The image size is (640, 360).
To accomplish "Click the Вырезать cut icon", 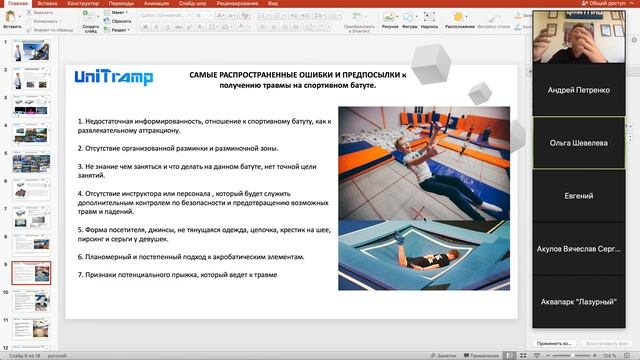I will 29,13.
